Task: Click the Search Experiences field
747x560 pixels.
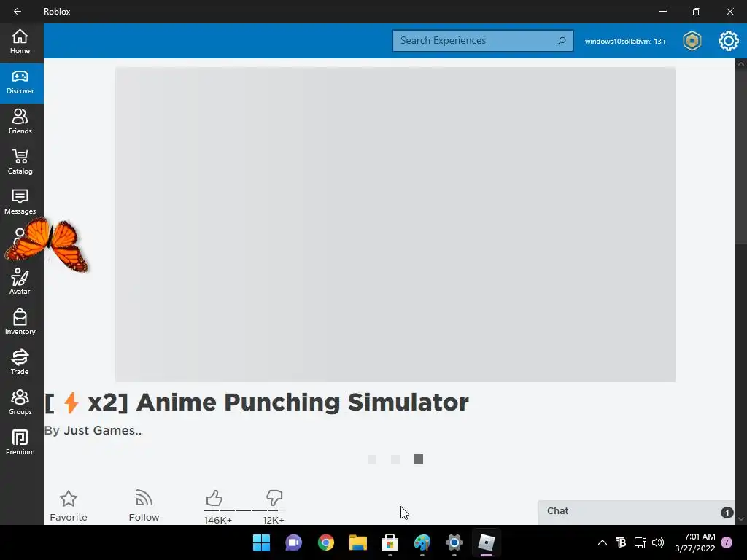Action: pyautogui.click(x=483, y=41)
